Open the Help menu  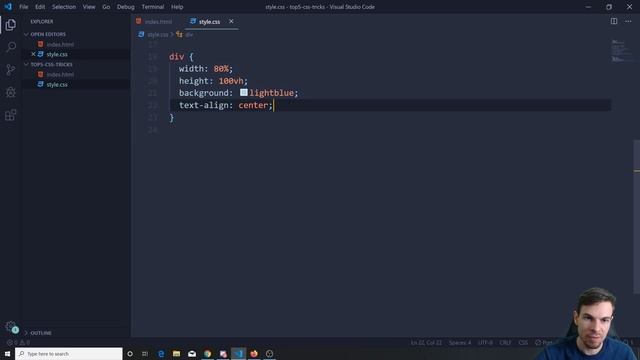coord(177,7)
